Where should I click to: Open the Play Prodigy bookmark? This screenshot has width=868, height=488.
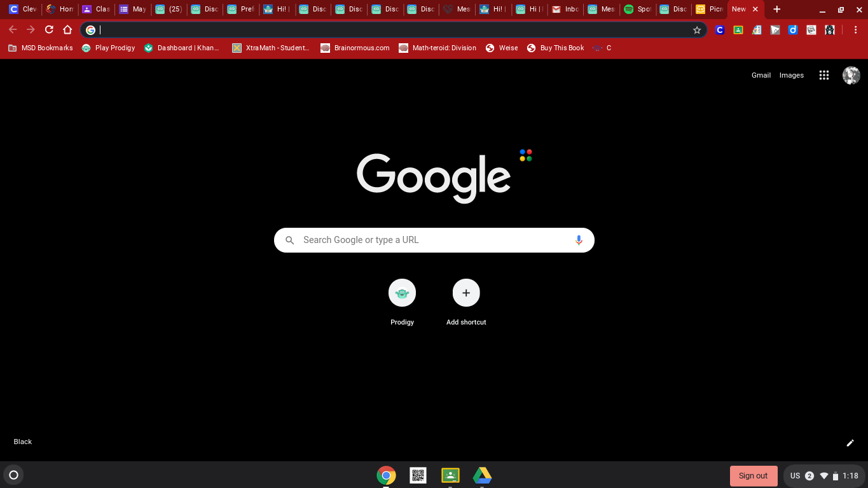point(109,48)
